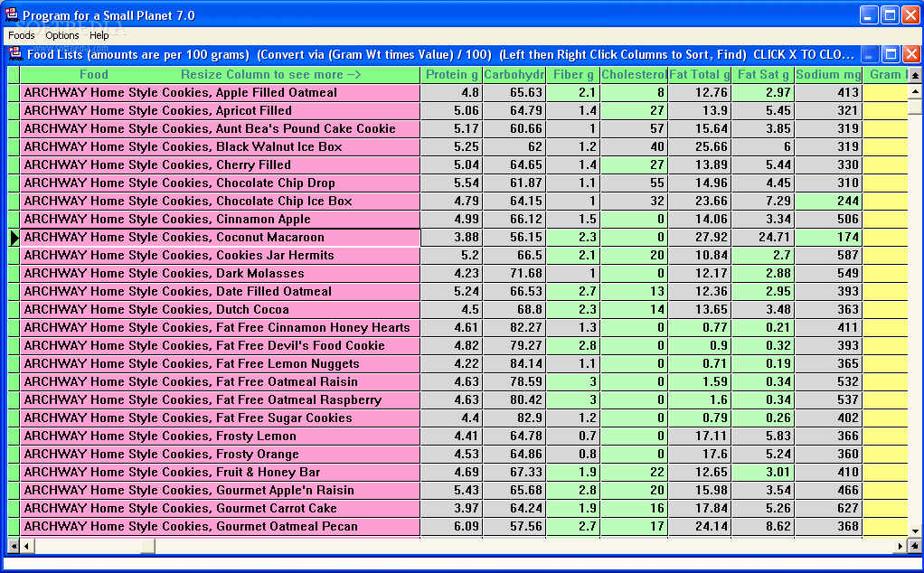Click the Fat Sat g column header

763,75
